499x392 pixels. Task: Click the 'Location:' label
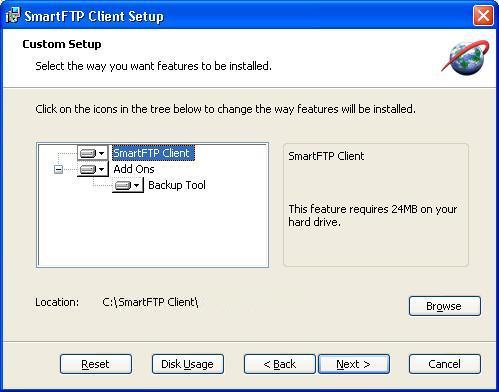pos(57,302)
